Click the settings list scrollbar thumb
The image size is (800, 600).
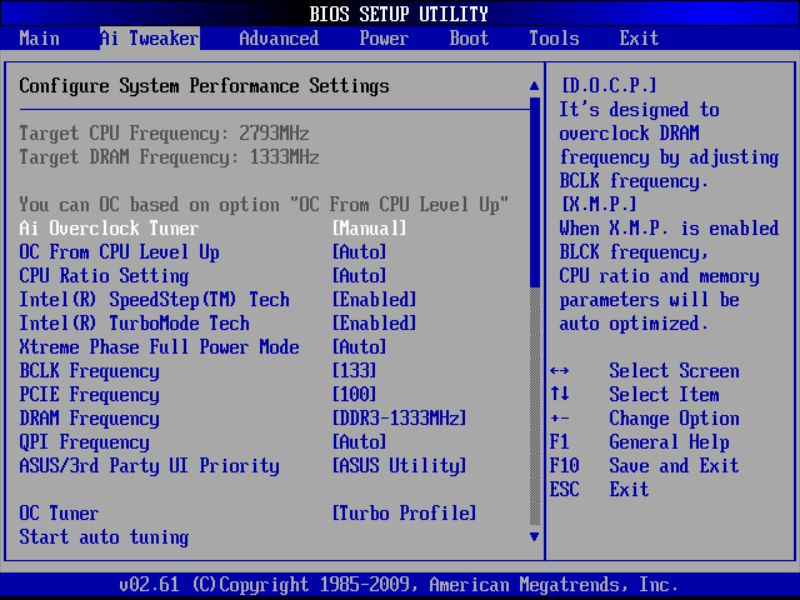[x=535, y=192]
